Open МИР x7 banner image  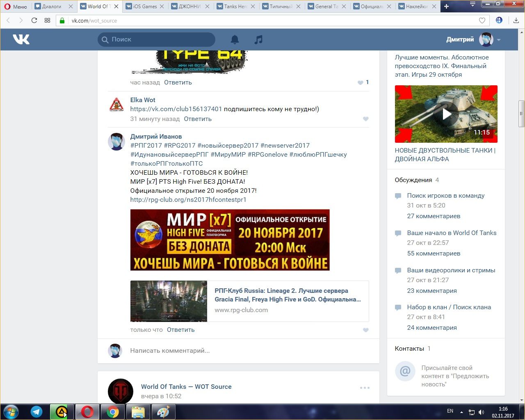[230, 240]
